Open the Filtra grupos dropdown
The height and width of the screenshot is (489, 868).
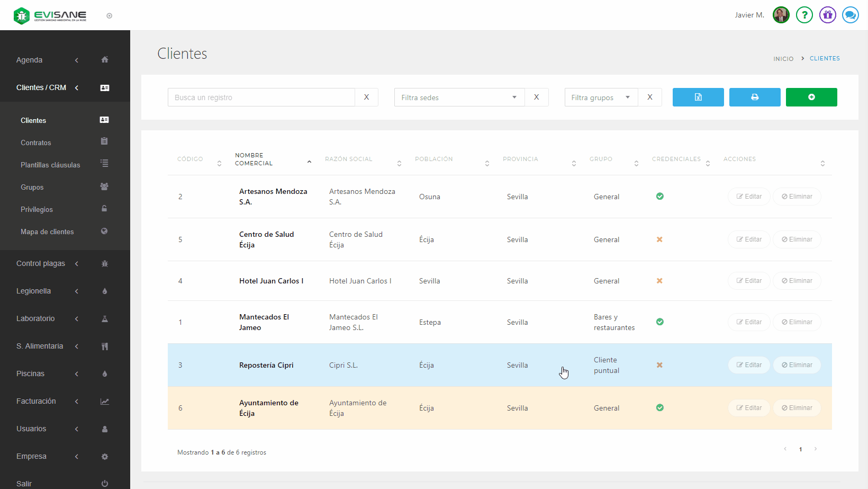(x=601, y=97)
